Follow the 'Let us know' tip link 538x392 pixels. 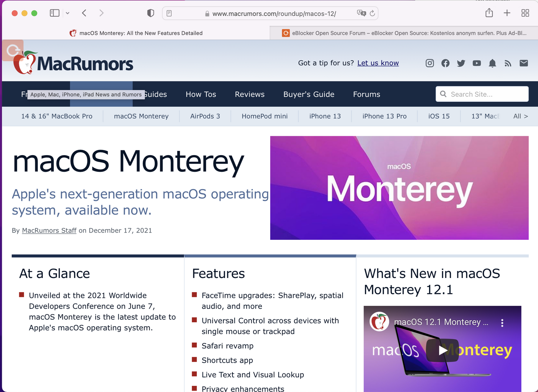[x=378, y=63]
